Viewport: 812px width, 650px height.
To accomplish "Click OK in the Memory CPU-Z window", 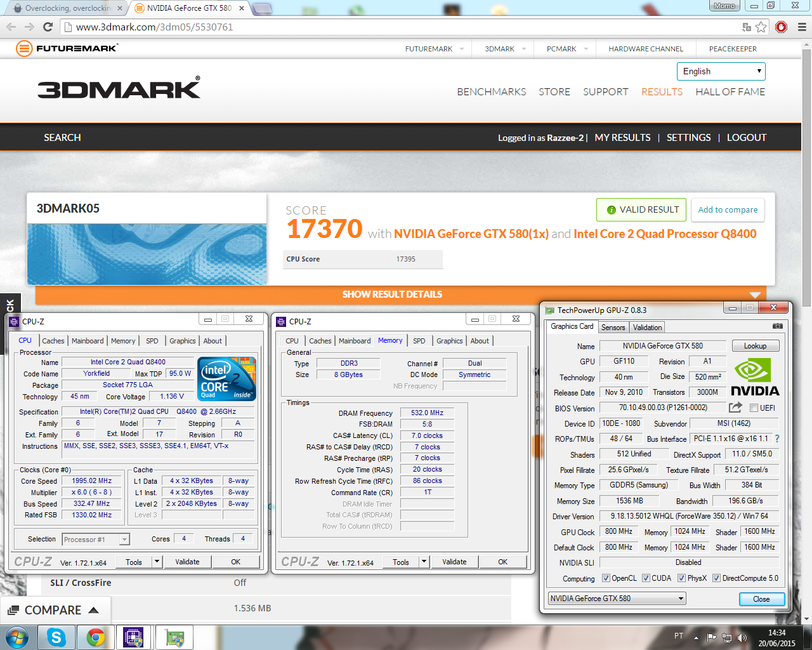I will (x=502, y=562).
